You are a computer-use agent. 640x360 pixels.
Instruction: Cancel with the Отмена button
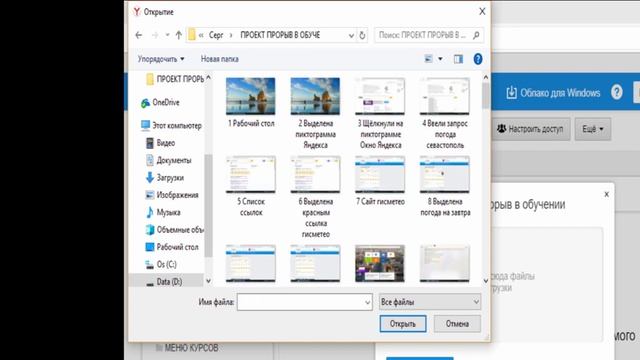[x=457, y=324]
